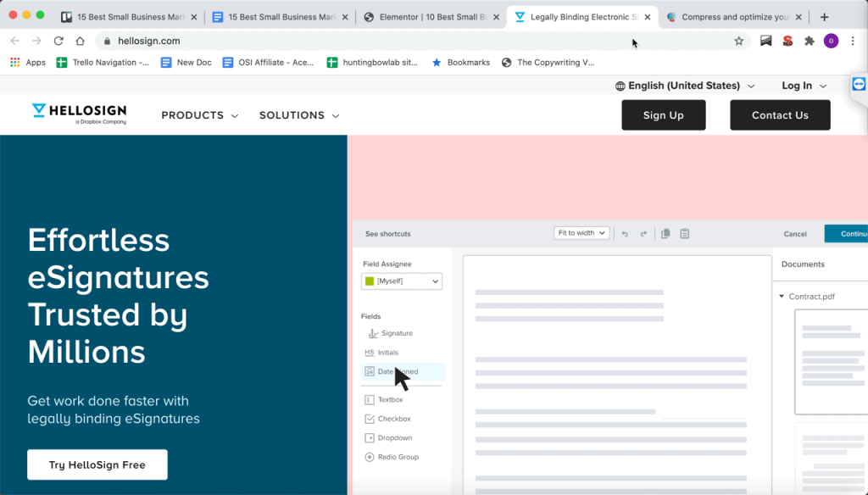Open the Trello Navigation bookmark
The width and height of the screenshot is (868, 495).
point(103,63)
